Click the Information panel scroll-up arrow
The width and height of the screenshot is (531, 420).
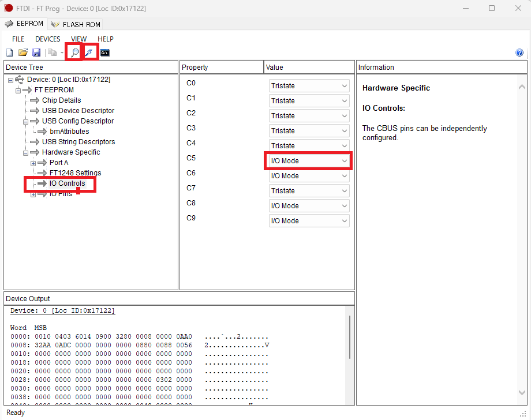522,87
